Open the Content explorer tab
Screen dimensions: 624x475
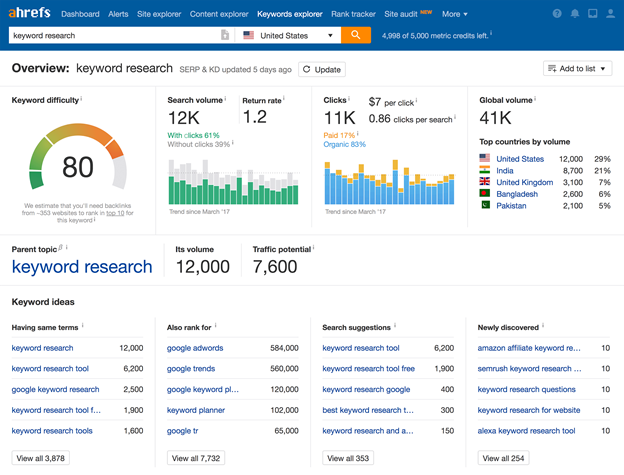point(219,14)
